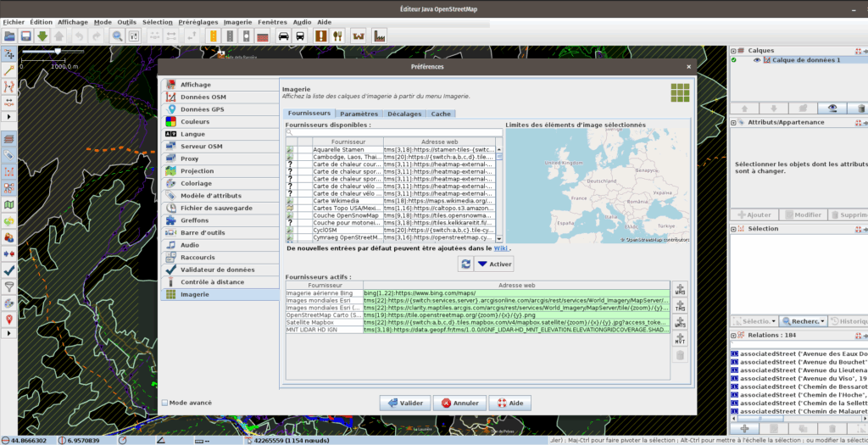Reload the available imagery providers list
This screenshot has width=868, height=445.
465,264
